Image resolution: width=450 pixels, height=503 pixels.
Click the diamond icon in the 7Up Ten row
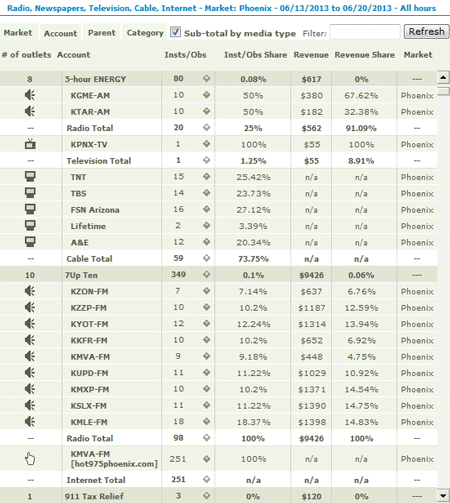[207, 275]
